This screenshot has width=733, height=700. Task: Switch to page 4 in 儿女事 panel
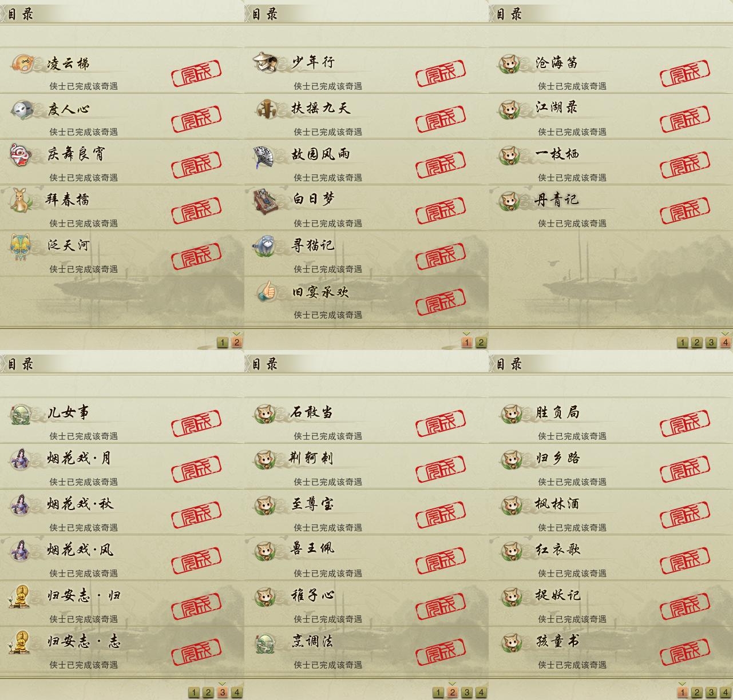click(237, 693)
